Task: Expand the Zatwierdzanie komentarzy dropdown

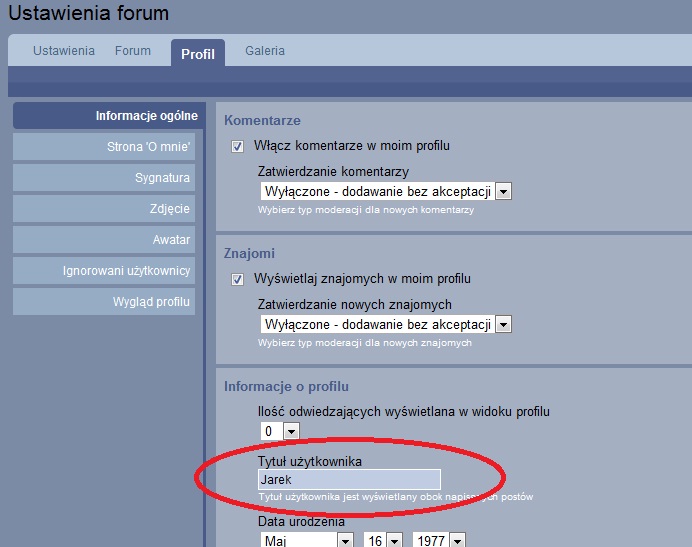Action: [385, 191]
